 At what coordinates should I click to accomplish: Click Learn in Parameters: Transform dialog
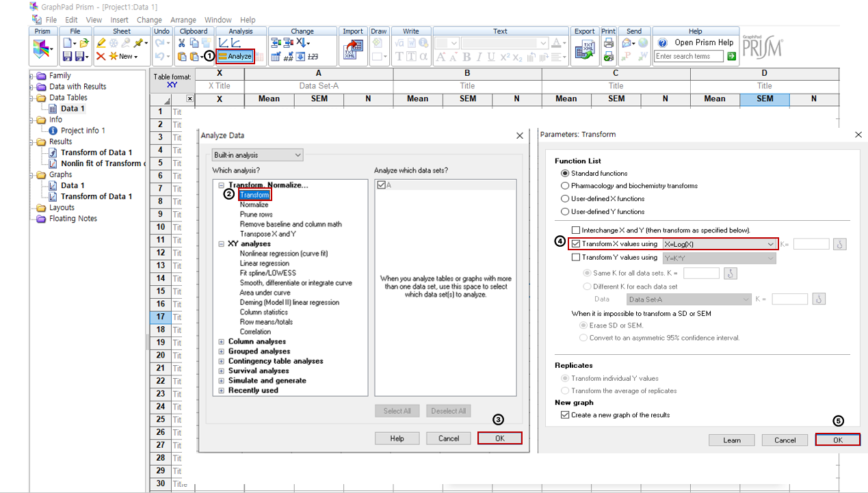click(732, 440)
